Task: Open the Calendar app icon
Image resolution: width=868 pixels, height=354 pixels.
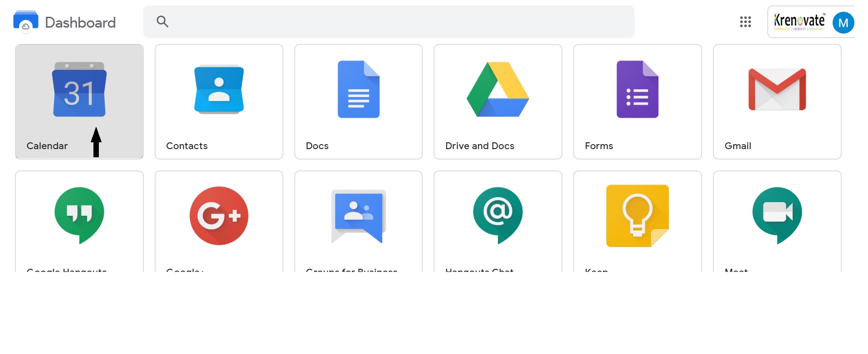Action: (79, 89)
